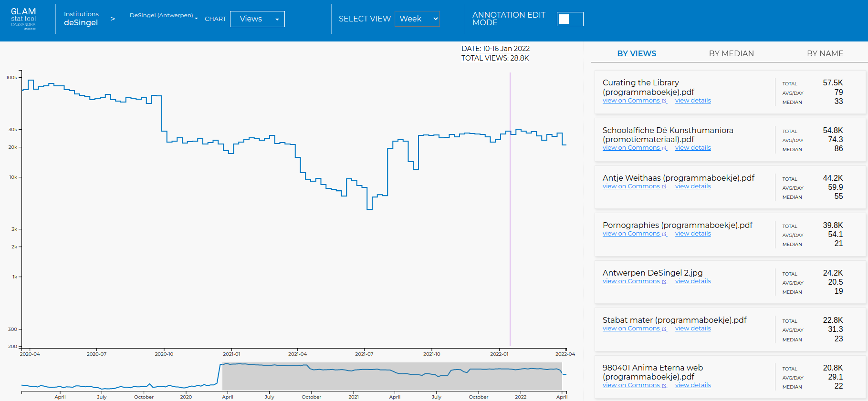The image size is (868, 401).
Task: View details for Antwerpen DeSingel 2.jpg
Action: click(x=693, y=281)
